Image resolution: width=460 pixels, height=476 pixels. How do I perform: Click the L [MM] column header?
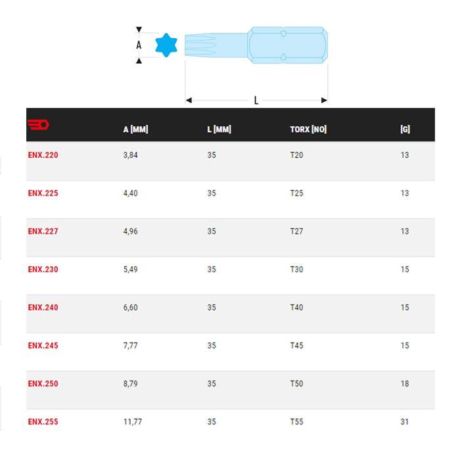coord(219,130)
